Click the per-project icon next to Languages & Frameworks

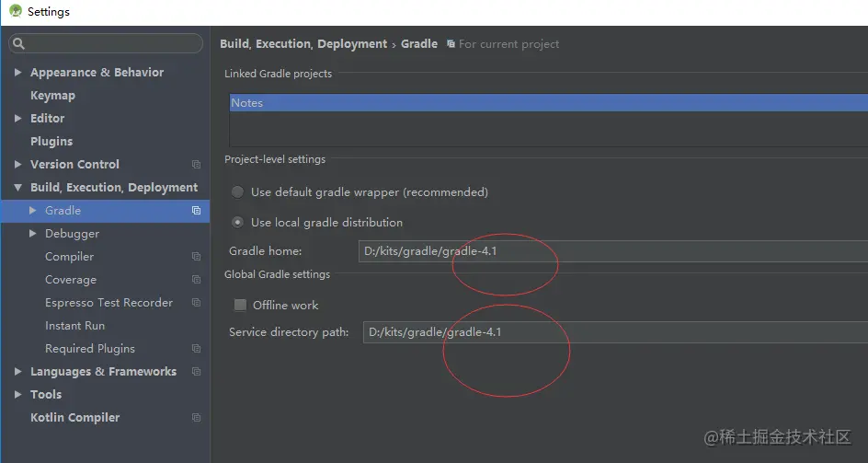[196, 372]
